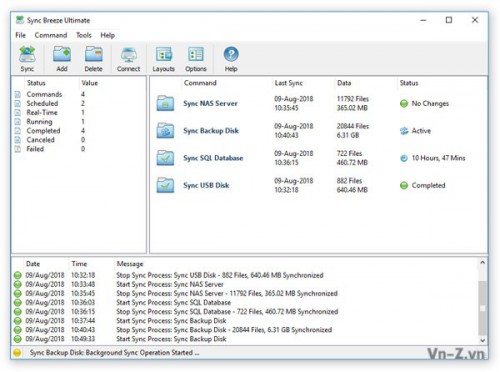
Task: Click the Status column header in commands list
Action: click(x=409, y=83)
